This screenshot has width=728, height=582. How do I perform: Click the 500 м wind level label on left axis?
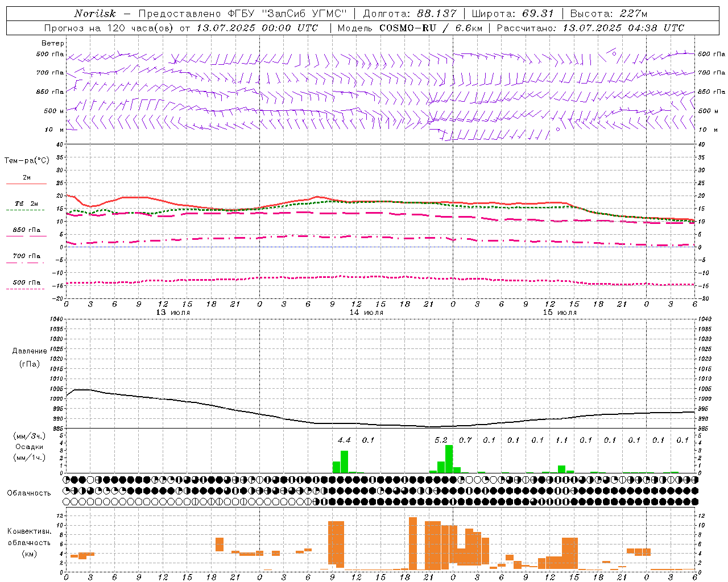[54, 111]
